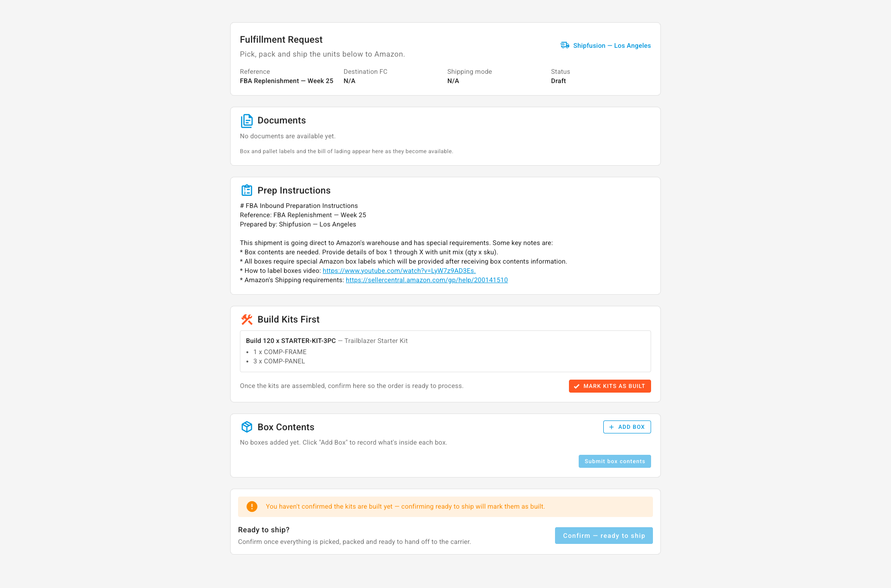The image size is (891, 588).
Task: Click the FBA Replenishment — Week 25 reference
Action: point(286,81)
